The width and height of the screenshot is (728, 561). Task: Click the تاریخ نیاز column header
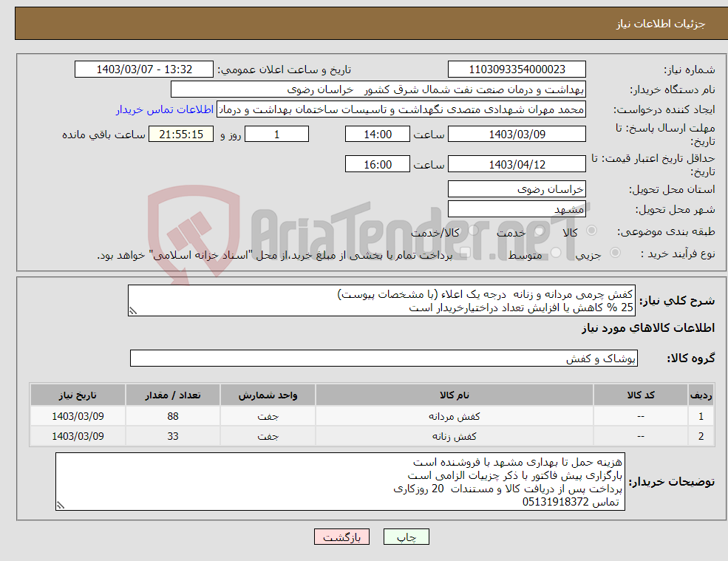tap(78, 395)
